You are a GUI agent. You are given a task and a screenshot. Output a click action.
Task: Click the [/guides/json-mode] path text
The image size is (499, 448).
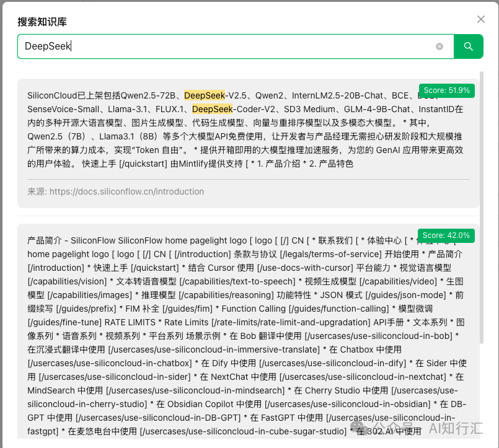(x=405, y=296)
